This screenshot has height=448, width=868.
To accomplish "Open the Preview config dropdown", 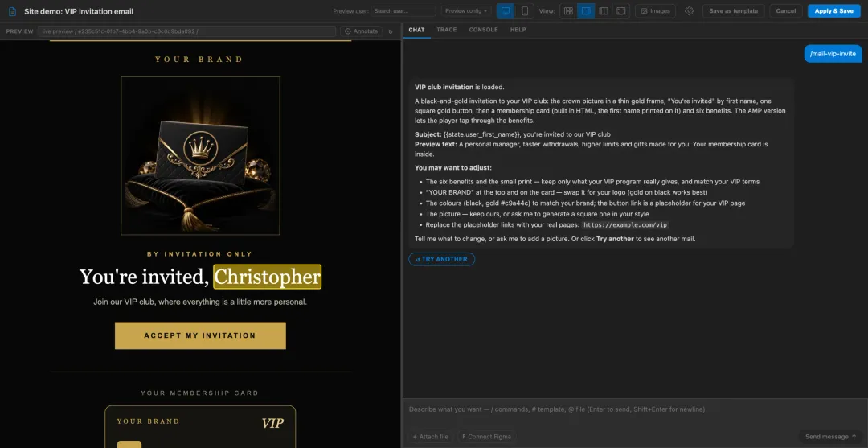I will 466,11.
